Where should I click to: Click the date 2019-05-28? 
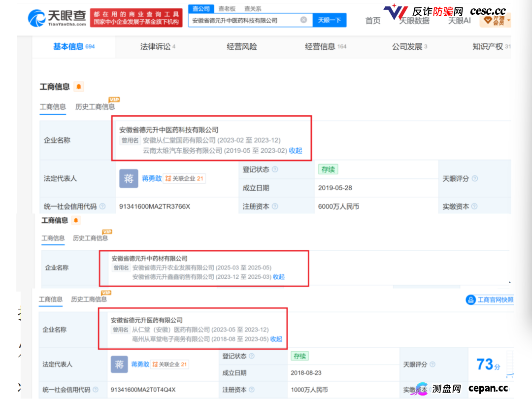point(335,188)
